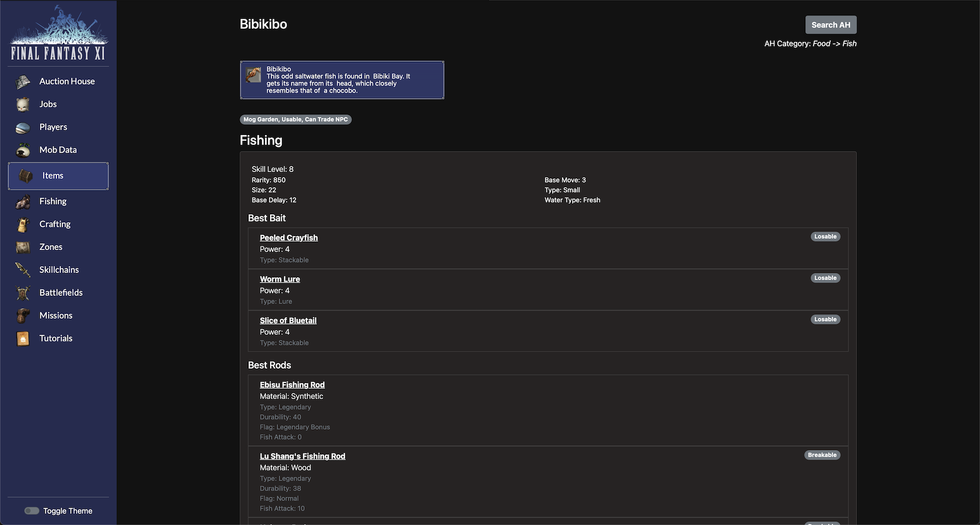
Task: Click the Final Fantasy XI logo
Action: [x=58, y=34]
